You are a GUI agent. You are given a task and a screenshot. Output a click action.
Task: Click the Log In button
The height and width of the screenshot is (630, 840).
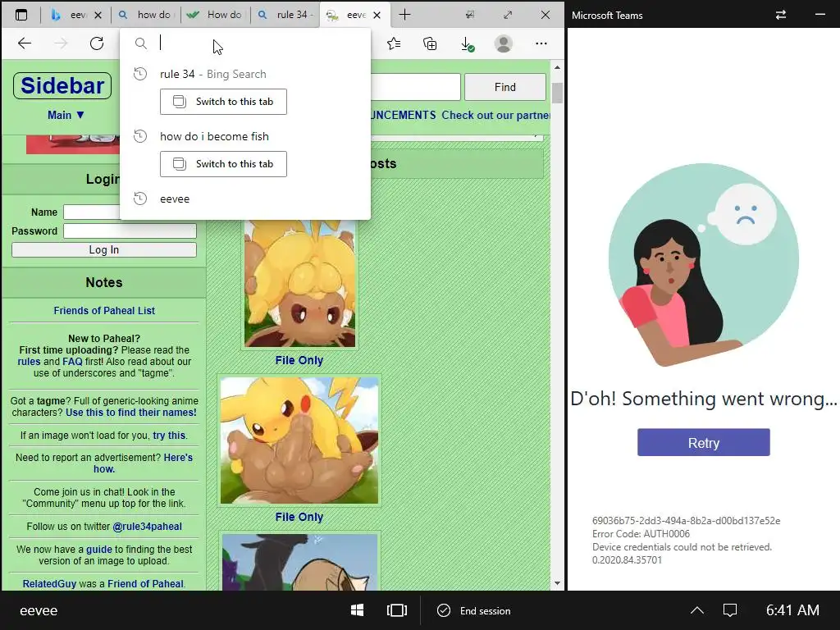click(104, 249)
